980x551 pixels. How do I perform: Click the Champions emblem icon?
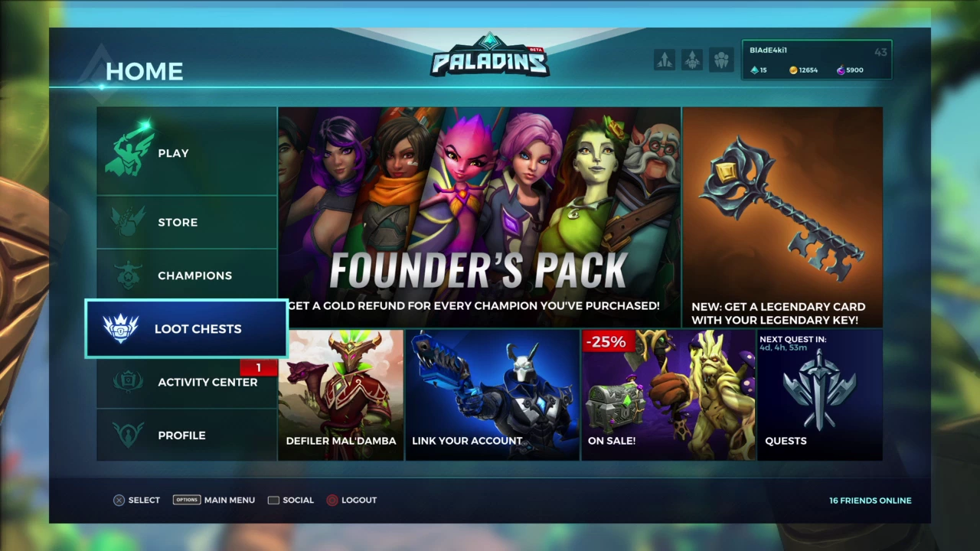pos(128,275)
